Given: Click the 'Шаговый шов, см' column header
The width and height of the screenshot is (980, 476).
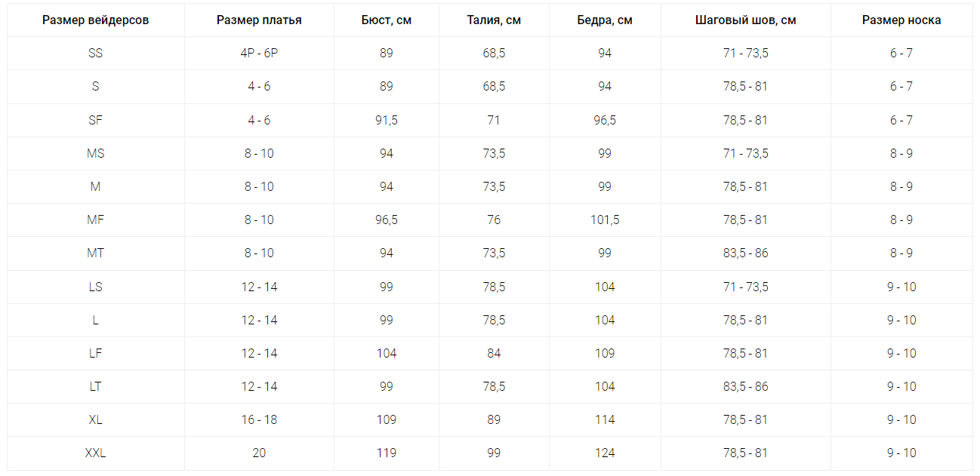Looking at the screenshot, I should [x=745, y=20].
